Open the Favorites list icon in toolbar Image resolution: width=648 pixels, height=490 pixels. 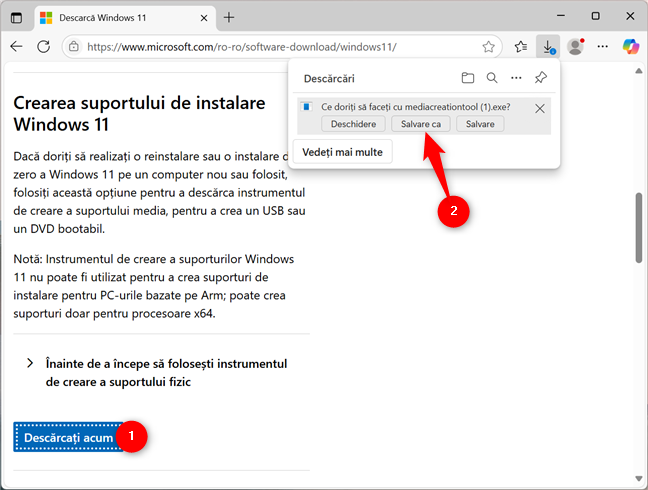click(x=521, y=46)
